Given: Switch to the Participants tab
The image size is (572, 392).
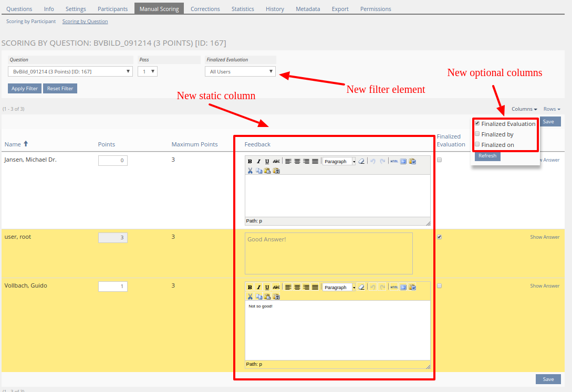Looking at the screenshot, I should (x=113, y=9).
